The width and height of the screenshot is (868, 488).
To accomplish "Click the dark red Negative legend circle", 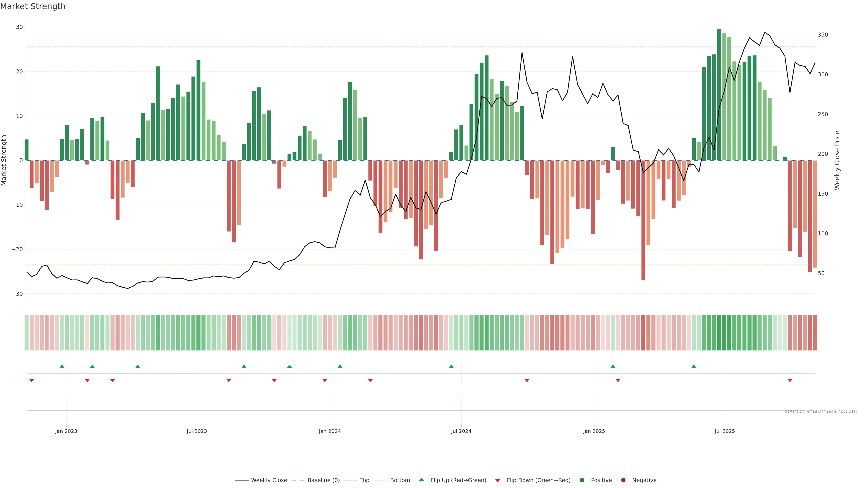I will tap(623, 480).
